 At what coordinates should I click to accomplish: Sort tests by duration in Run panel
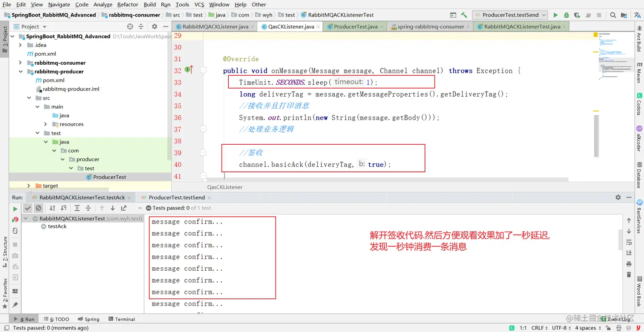tap(63, 208)
